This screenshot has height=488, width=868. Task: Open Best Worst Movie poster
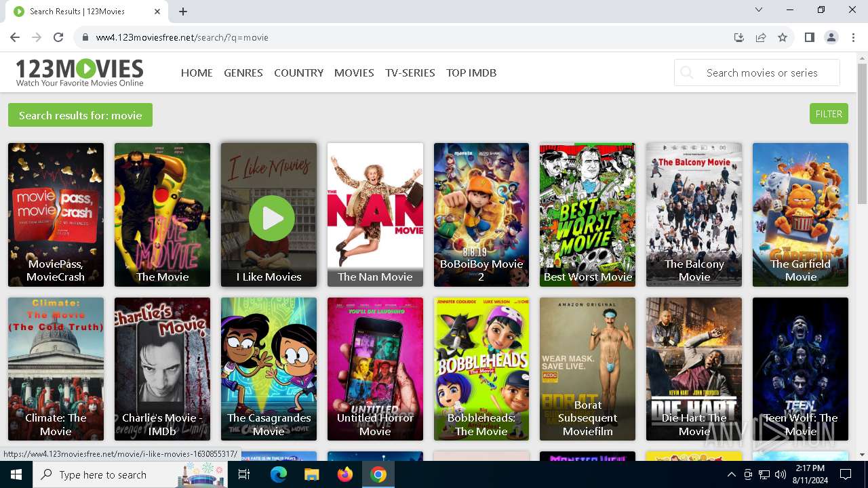click(588, 215)
